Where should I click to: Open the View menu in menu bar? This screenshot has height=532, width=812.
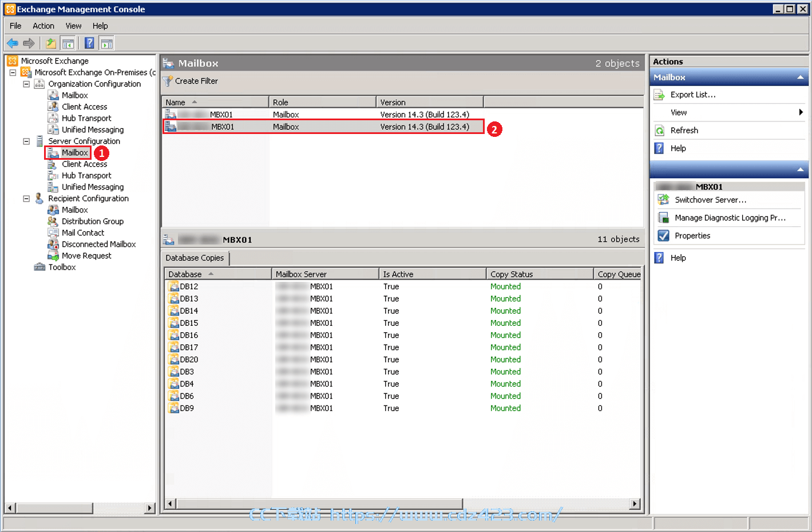pos(73,26)
